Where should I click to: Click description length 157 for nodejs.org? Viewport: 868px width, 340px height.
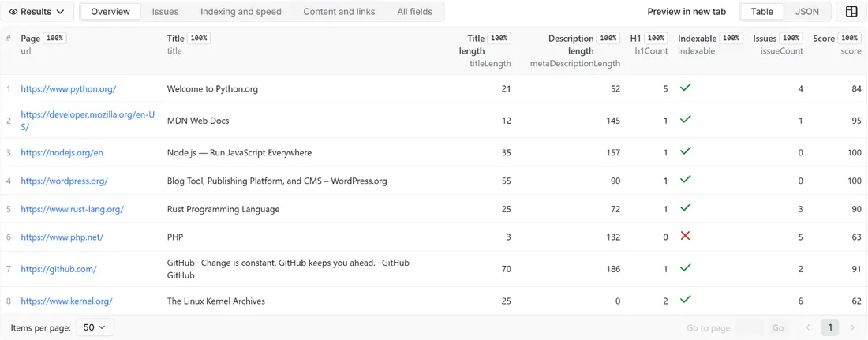click(x=613, y=152)
